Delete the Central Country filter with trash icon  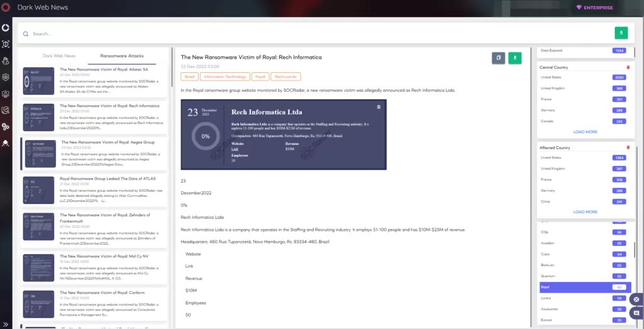[x=628, y=67]
